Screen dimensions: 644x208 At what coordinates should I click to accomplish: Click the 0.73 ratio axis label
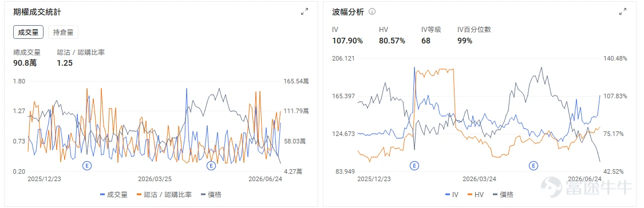coord(19,141)
